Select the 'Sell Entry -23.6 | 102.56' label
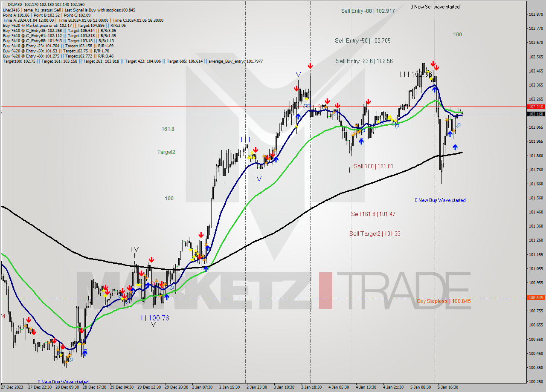Viewport: 546px width, 392px height. (364, 61)
